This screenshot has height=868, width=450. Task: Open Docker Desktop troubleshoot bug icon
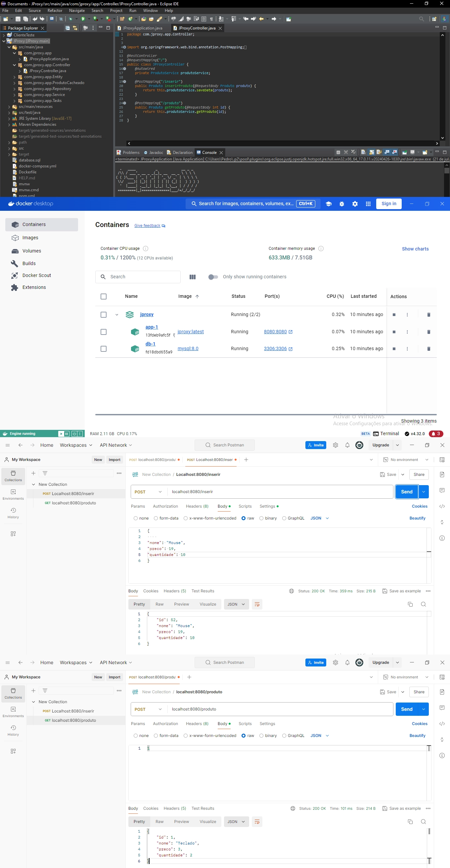341,204
